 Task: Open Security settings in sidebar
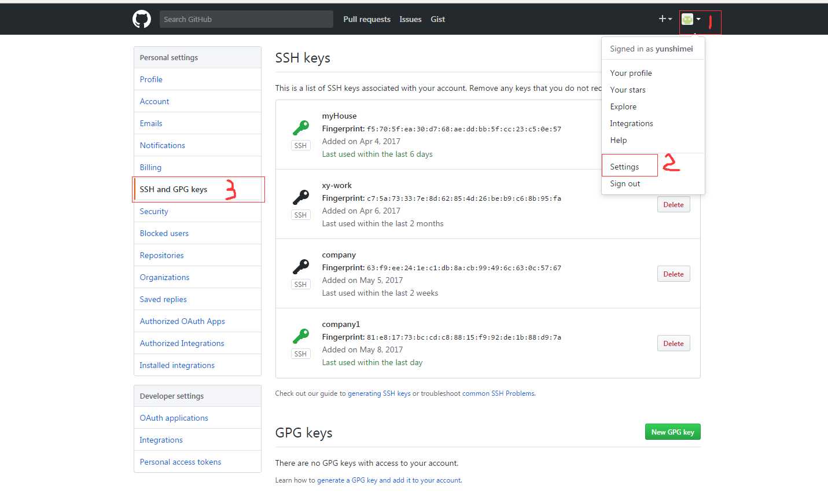(x=197, y=211)
